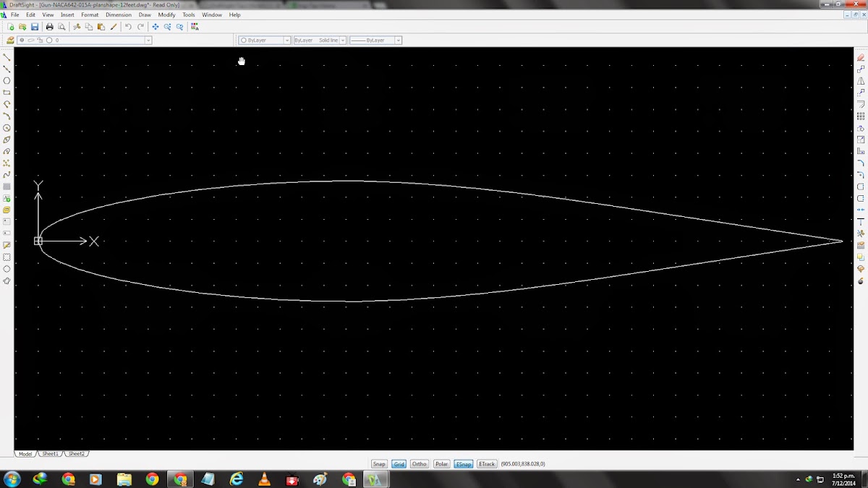Select the Rectangle drawing tool
The width and height of the screenshot is (868, 488).
[7, 93]
